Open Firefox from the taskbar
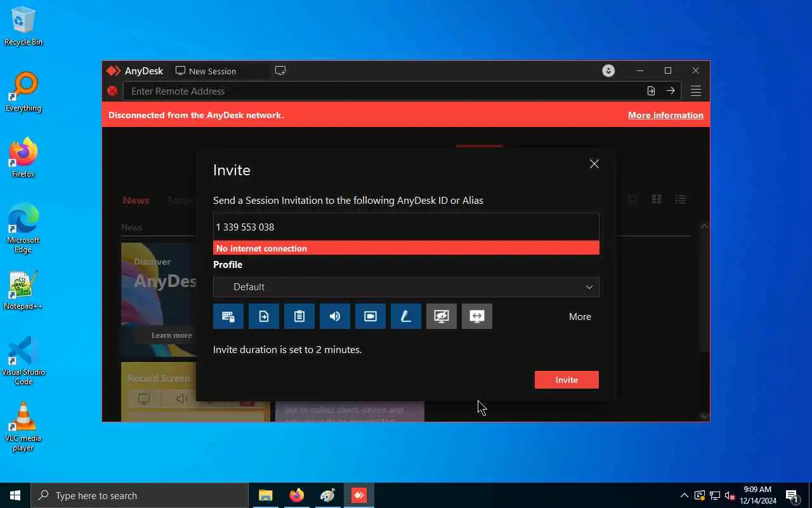This screenshot has width=812, height=508. point(296,495)
